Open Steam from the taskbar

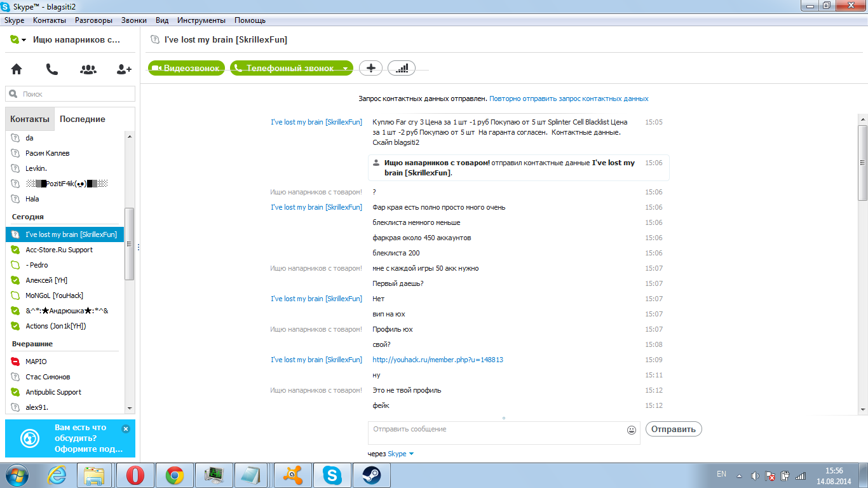pos(371,475)
